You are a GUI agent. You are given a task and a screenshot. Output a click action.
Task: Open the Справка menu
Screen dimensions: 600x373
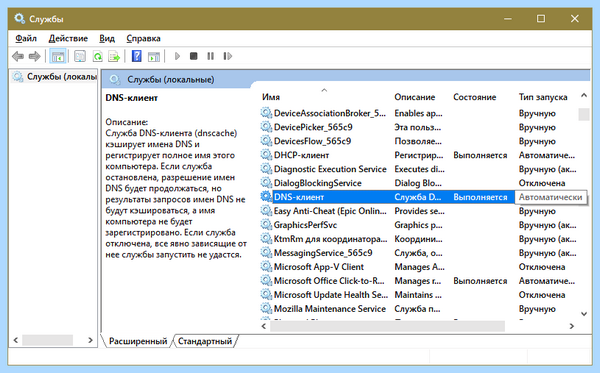pyautogui.click(x=143, y=38)
